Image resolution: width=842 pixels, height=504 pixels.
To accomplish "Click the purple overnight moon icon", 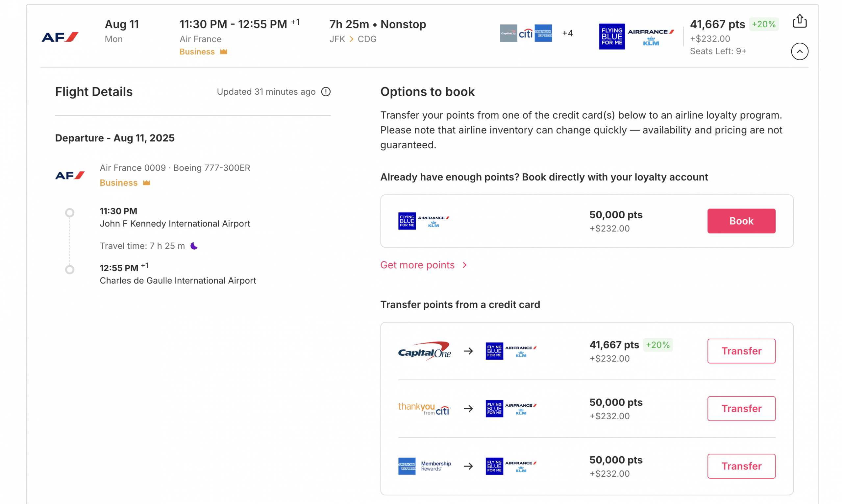I will 194,246.
